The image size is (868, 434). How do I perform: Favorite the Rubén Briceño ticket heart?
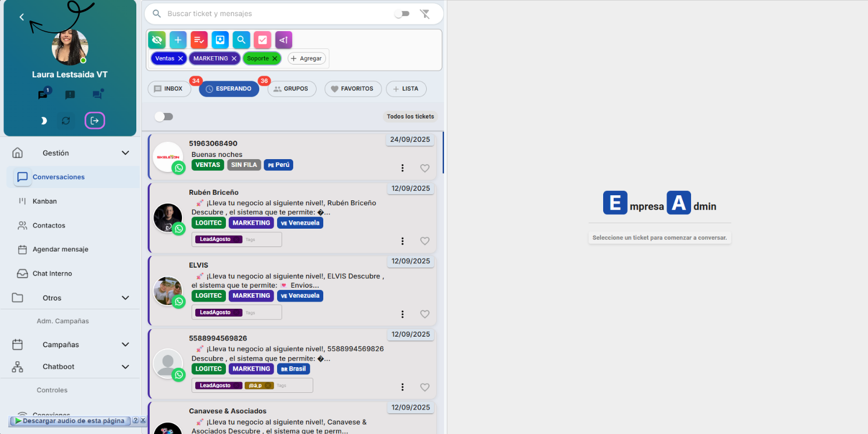pos(425,241)
